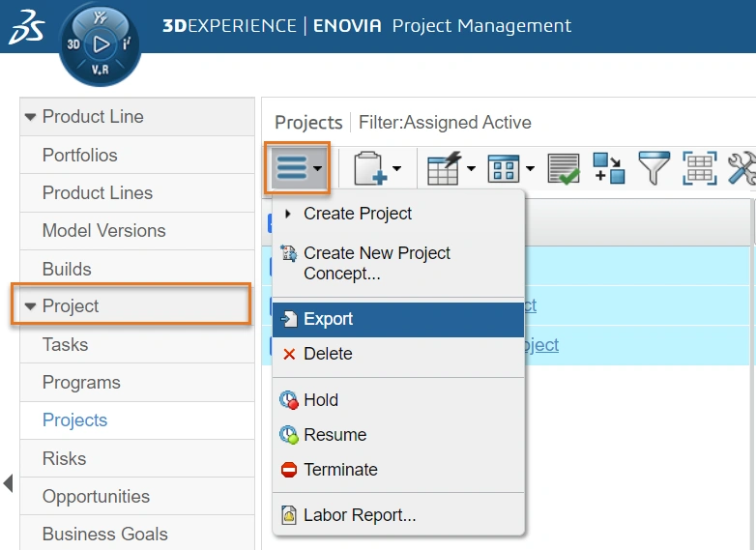Select Delete in the actions menu
The height and width of the screenshot is (550, 756).
(x=328, y=354)
